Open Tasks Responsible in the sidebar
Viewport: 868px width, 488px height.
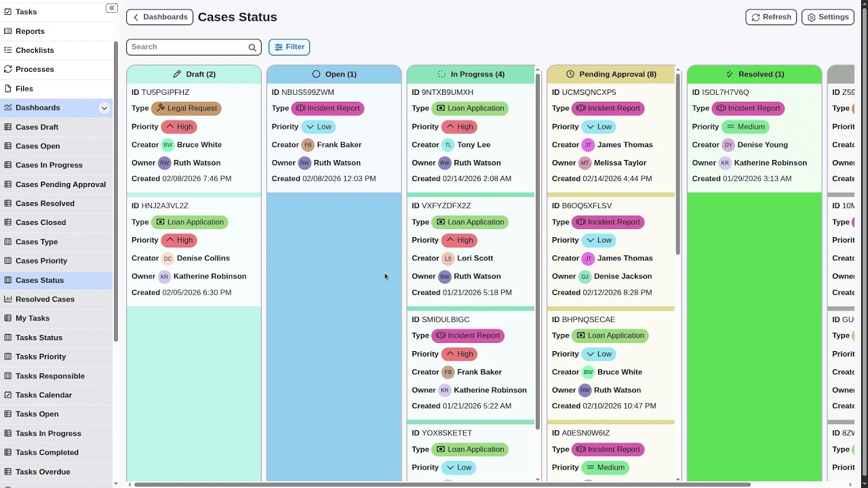click(x=56, y=376)
